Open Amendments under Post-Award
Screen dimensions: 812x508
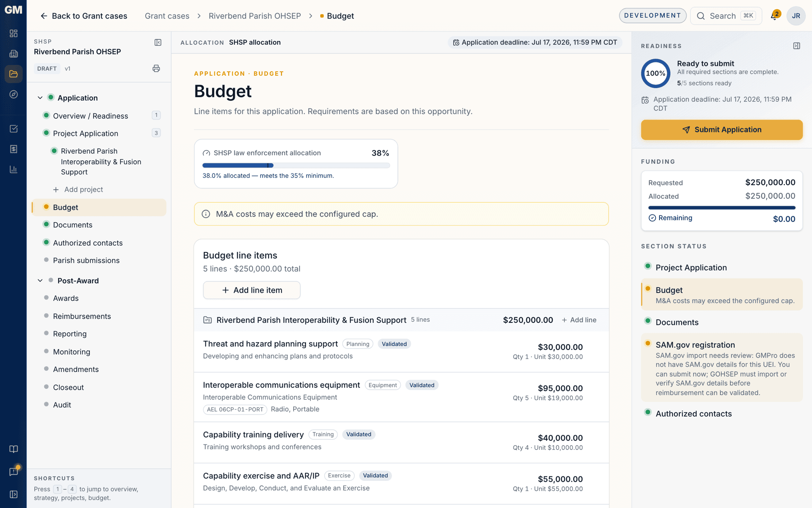(99, 369)
